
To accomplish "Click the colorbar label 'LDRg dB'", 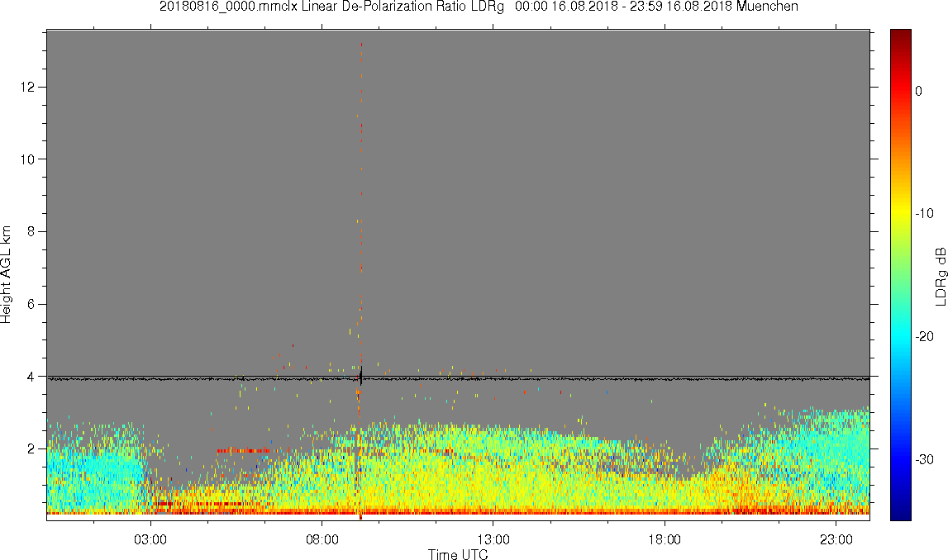I will (940, 276).
